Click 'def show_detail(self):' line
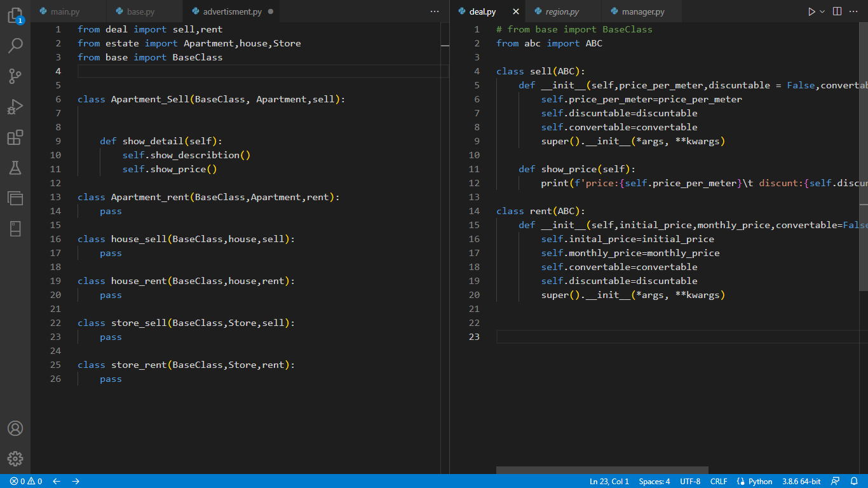The width and height of the screenshot is (868, 488). [x=161, y=141]
